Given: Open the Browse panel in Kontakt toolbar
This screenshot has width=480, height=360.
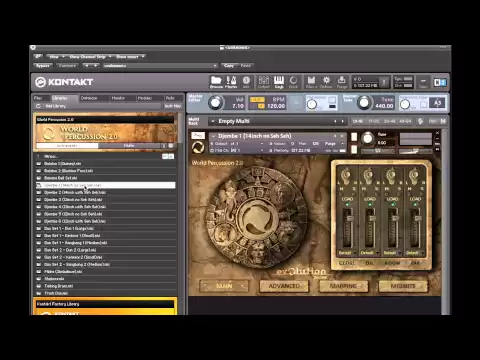Looking at the screenshot, I should 216,82.
